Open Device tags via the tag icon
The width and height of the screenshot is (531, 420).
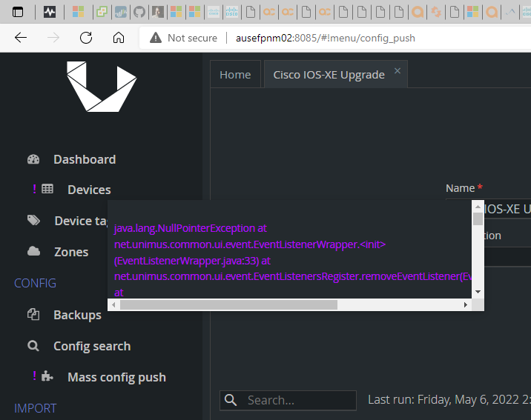[x=33, y=221]
